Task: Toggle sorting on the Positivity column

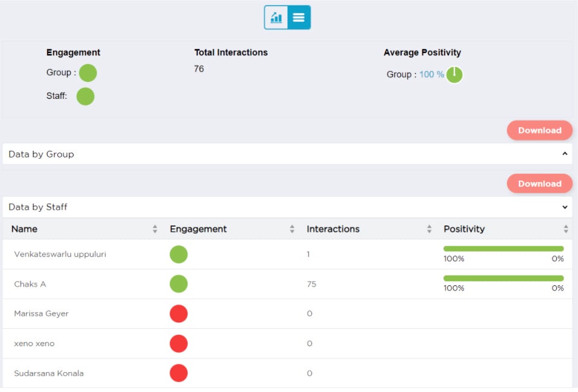Action: pos(565,229)
